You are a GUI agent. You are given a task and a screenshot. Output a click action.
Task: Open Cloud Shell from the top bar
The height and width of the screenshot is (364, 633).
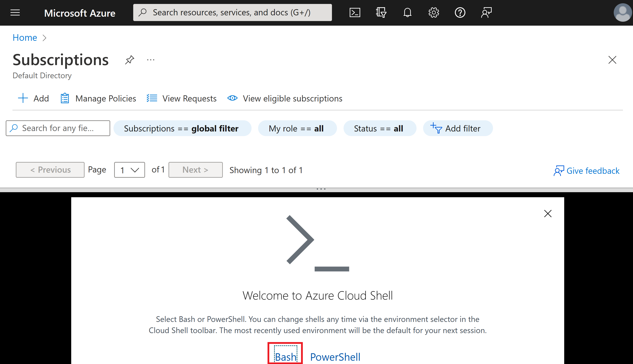click(355, 12)
